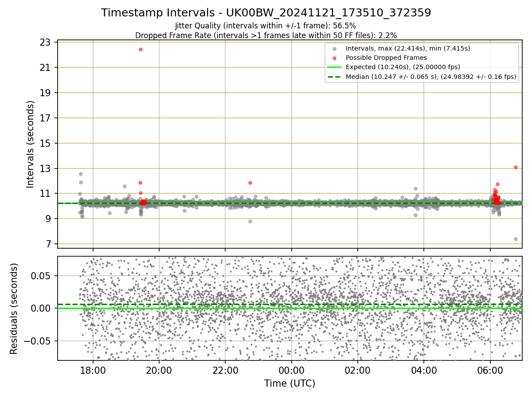
Task: Click legend text 'Possible Dropped Frames'
Action: [x=386, y=58]
